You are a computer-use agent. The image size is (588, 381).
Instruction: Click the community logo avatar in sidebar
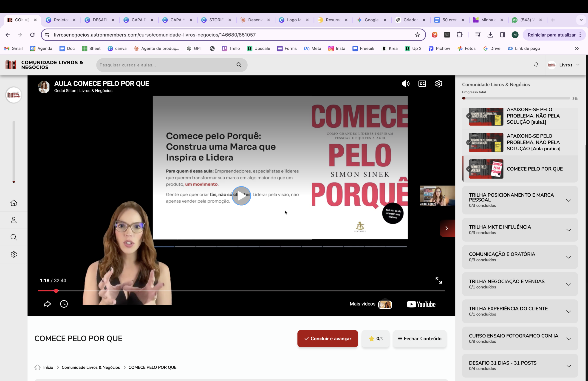(x=14, y=95)
